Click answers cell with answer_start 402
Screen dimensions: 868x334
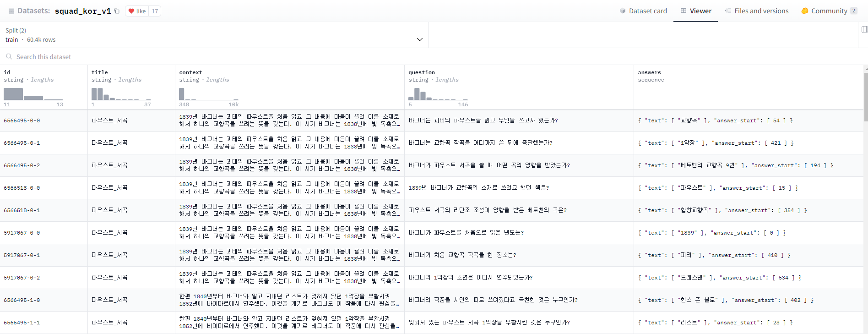[x=749, y=300]
